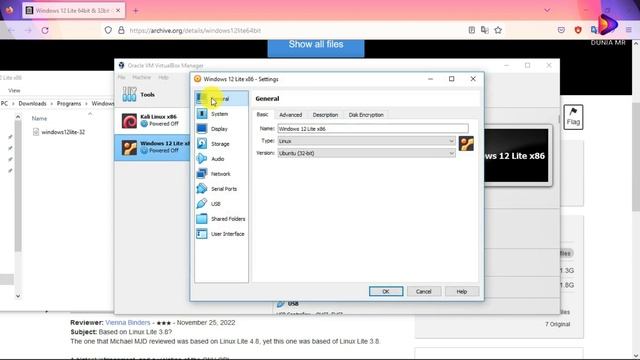Open the Version dropdown showing Ubuntu (32-bit)
The image size is (640, 360).
tap(367, 153)
